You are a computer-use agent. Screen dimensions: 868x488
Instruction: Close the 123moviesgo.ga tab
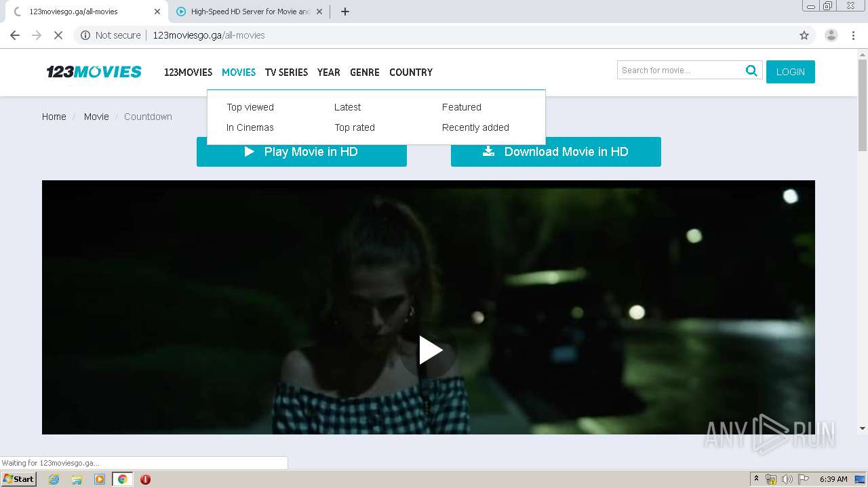pyautogui.click(x=157, y=12)
